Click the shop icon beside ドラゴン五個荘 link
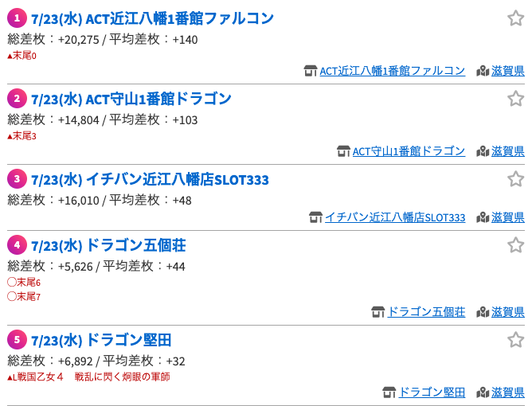This screenshot has height=406, width=532. [378, 312]
